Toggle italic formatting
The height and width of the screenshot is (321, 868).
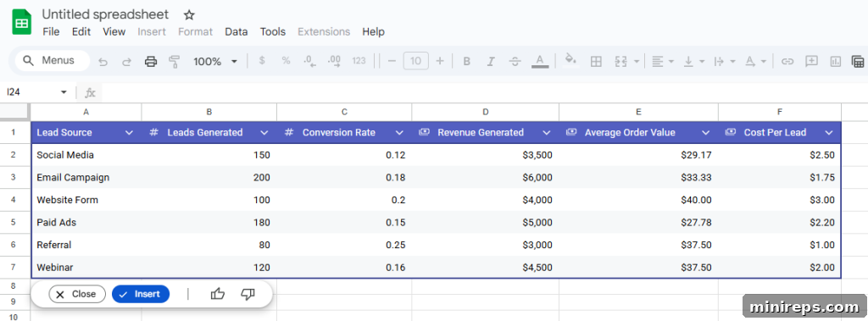(491, 62)
